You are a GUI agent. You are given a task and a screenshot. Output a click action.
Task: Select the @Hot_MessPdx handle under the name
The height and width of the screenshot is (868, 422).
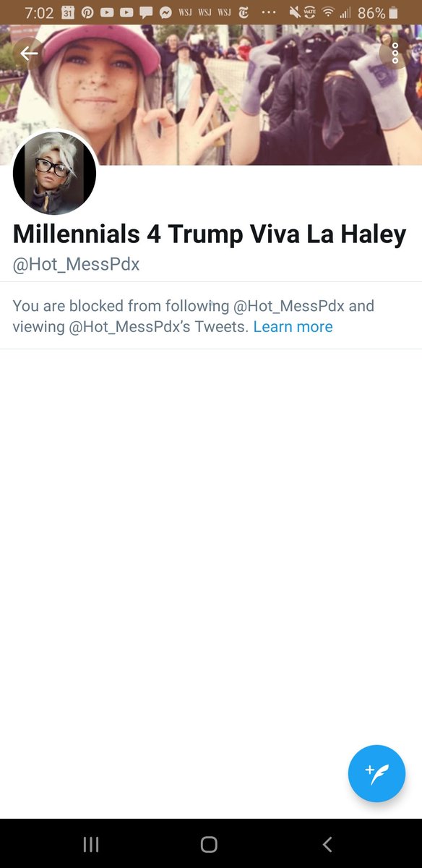coord(76,265)
